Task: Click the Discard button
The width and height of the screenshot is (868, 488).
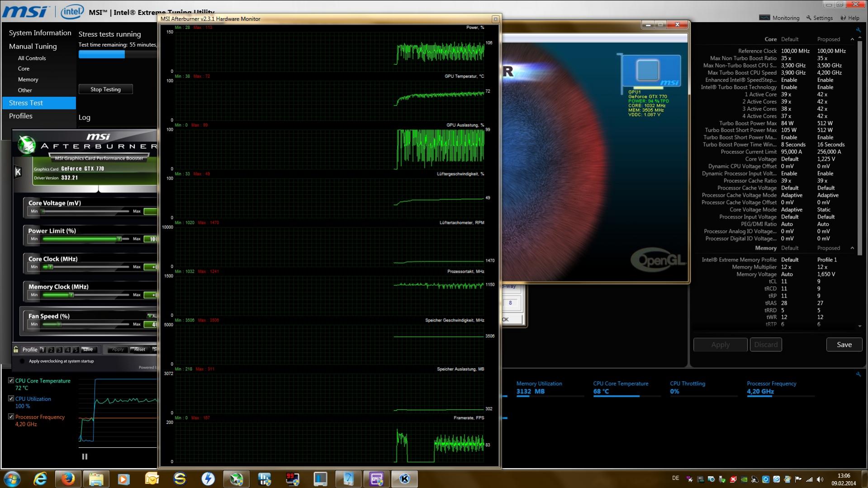Action: click(766, 345)
